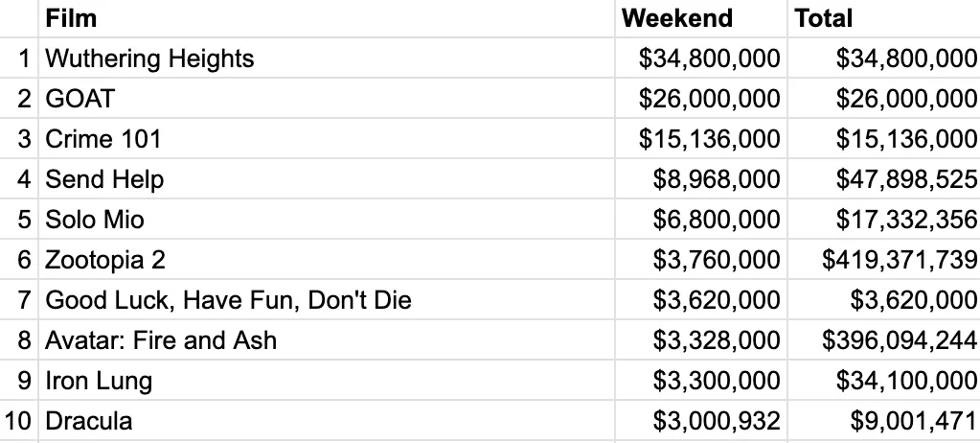Click Good Luck, Have Fun, Don't Die cell

(228, 300)
